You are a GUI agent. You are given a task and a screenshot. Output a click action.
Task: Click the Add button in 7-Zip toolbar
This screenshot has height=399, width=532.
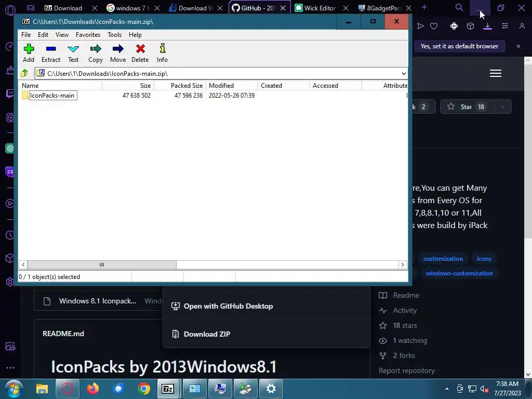(29, 53)
